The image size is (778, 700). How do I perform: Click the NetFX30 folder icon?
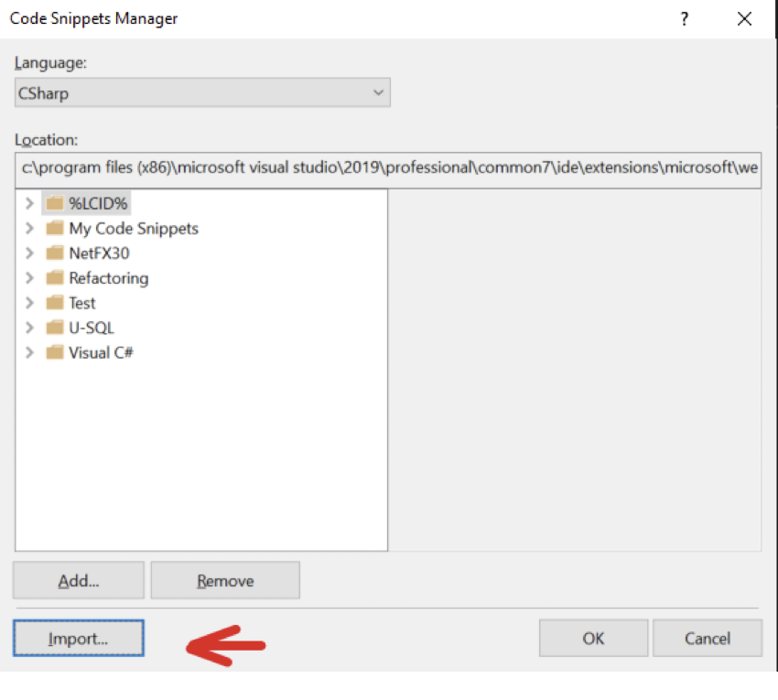click(55, 253)
